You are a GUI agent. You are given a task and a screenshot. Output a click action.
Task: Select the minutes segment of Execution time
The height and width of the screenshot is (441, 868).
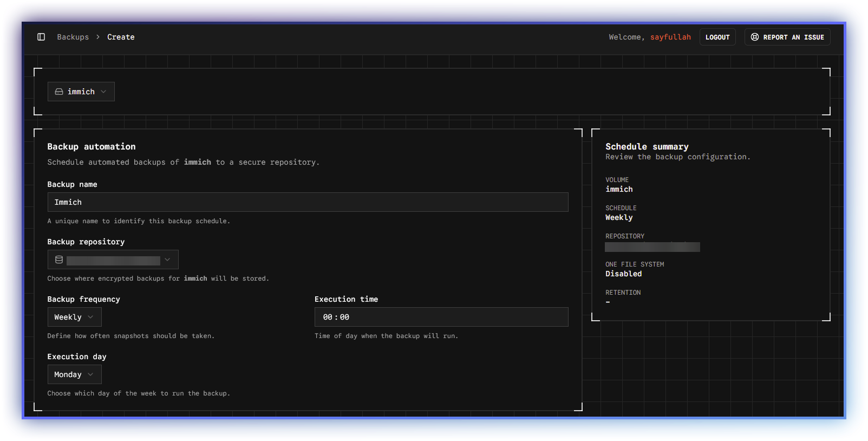coord(344,317)
